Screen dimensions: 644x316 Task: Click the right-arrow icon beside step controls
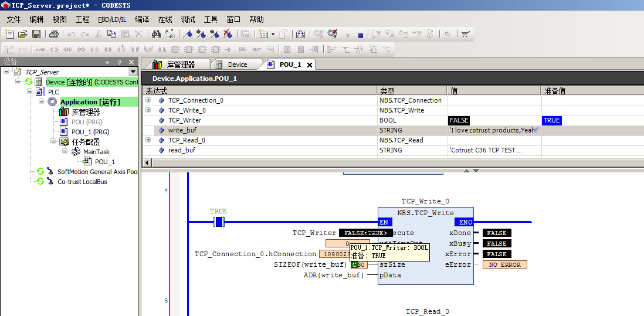[x=448, y=34]
